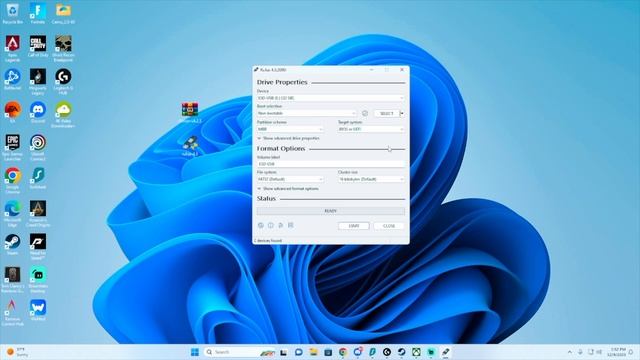Click the CLOSE button in Rufus
This screenshot has width=640, height=360.
[389, 226]
